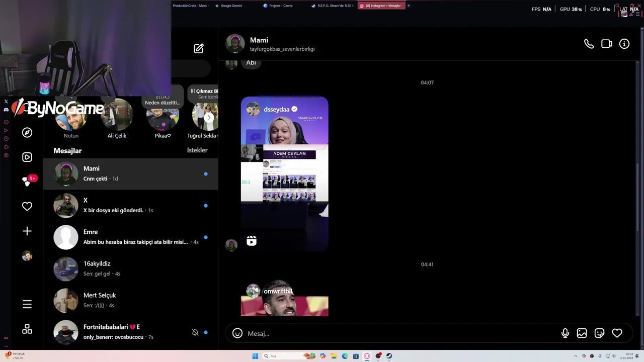Open the İstekler message requests

pyautogui.click(x=197, y=150)
